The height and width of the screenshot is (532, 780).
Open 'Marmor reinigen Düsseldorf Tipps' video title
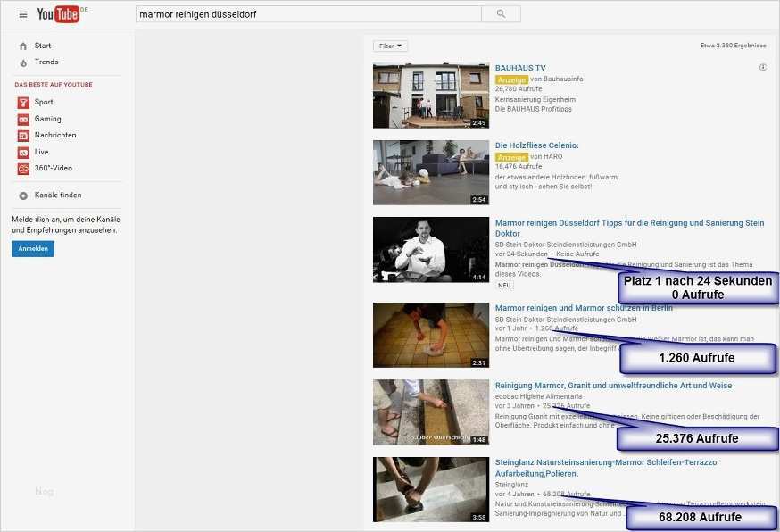[x=629, y=228]
